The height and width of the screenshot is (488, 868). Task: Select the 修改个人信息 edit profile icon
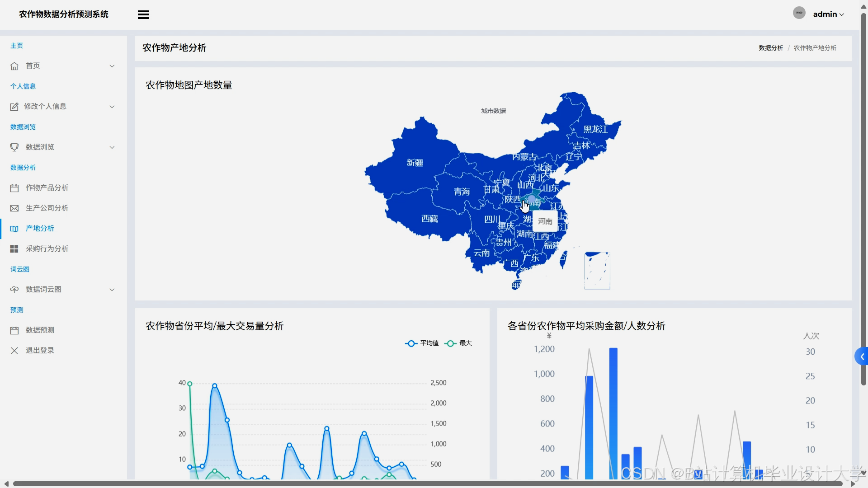[x=14, y=106]
